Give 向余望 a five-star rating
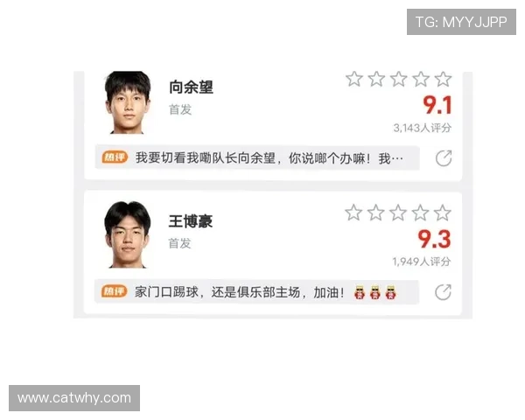Screen dimensions: 525x420 443,79
